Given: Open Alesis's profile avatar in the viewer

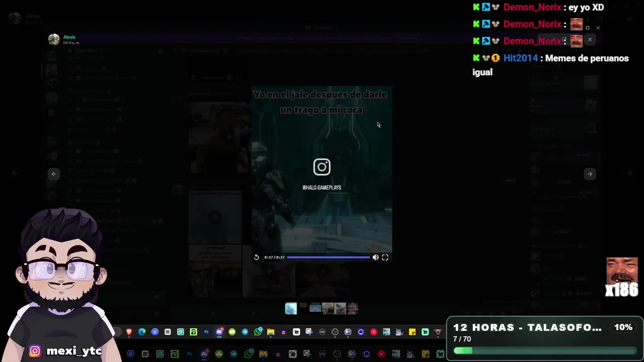Looking at the screenshot, I should click(x=54, y=39).
